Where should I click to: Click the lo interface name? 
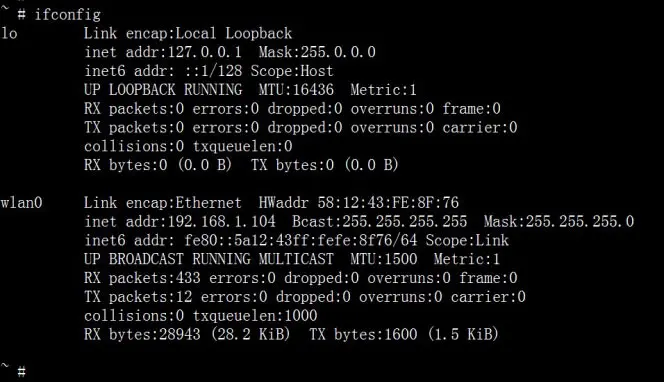(9, 33)
